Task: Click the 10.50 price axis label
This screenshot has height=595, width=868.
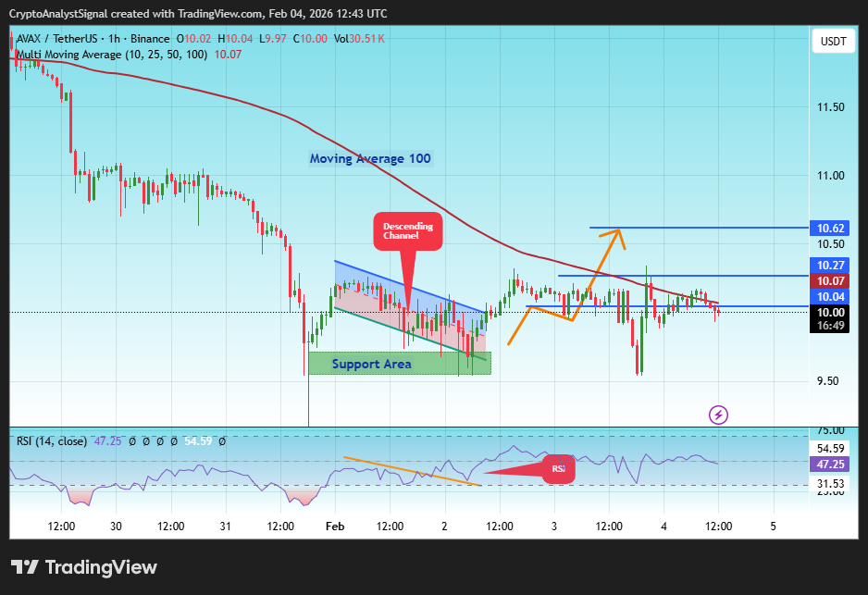Action: [830, 244]
